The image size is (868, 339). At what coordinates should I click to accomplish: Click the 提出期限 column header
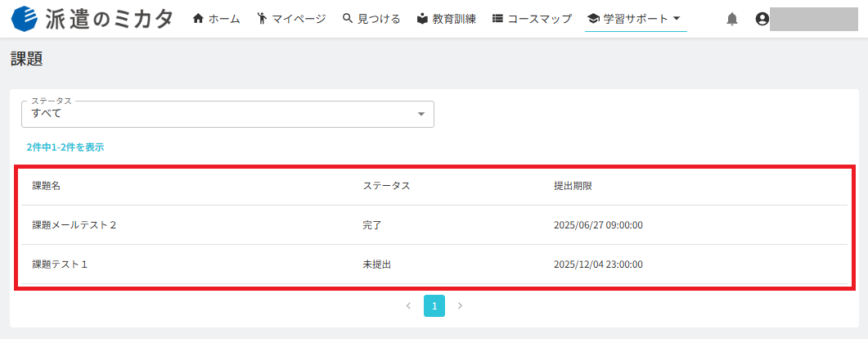pyautogui.click(x=573, y=186)
